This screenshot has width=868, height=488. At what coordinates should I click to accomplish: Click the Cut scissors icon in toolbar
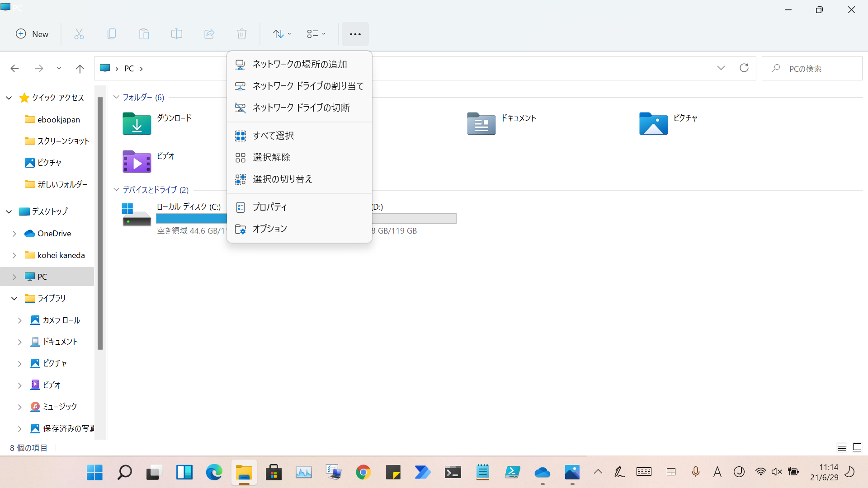79,34
